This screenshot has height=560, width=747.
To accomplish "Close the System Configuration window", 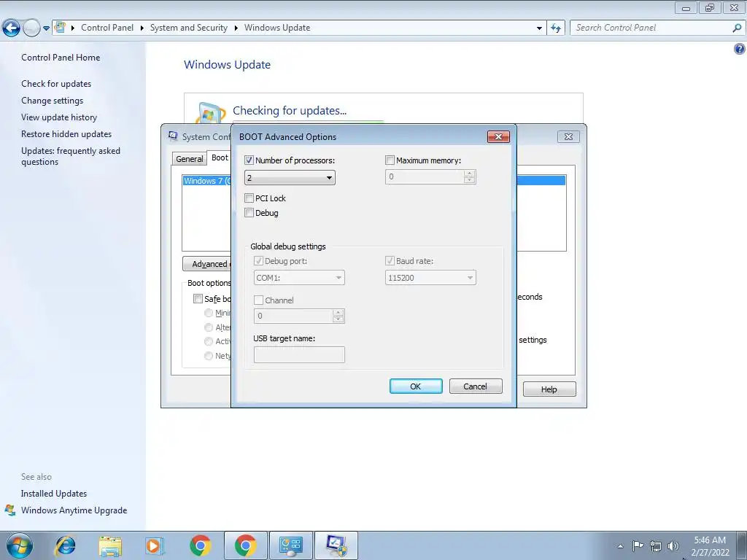I will [x=568, y=136].
